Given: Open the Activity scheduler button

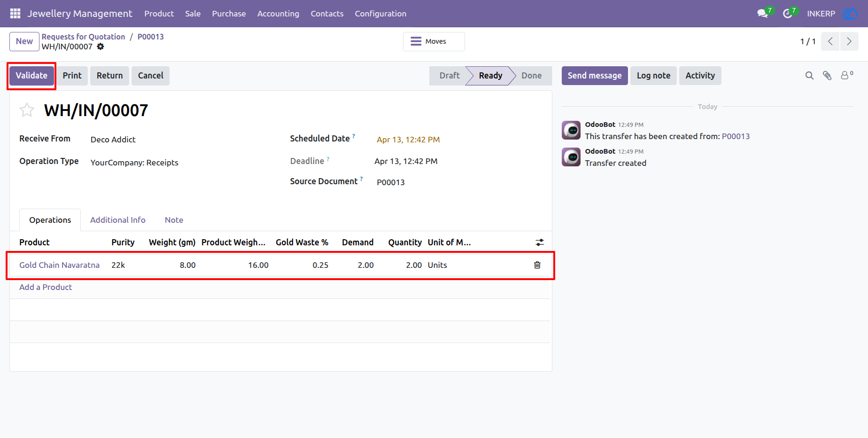Looking at the screenshot, I should point(700,76).
